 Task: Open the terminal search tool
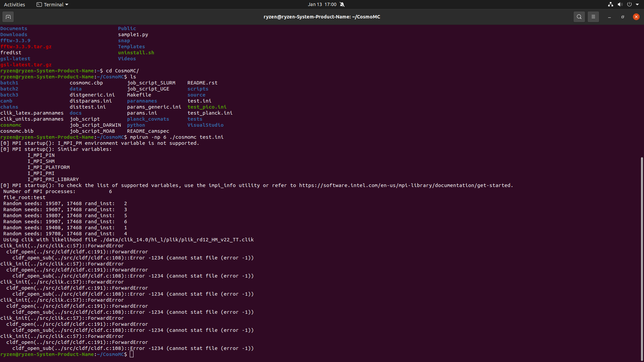click(579, 17)
